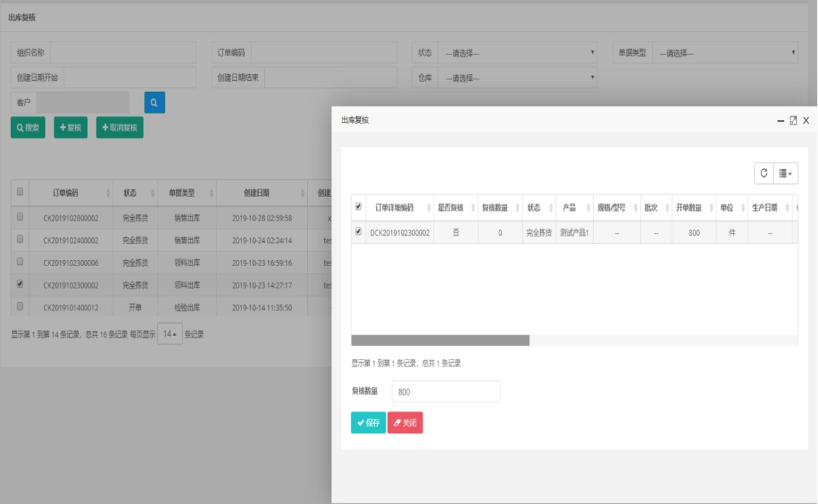This screenshot has height=504, width=818.
Task: Uncheck the row CK2019102300002
Action: pyautogui.click(x=20, y=284)
